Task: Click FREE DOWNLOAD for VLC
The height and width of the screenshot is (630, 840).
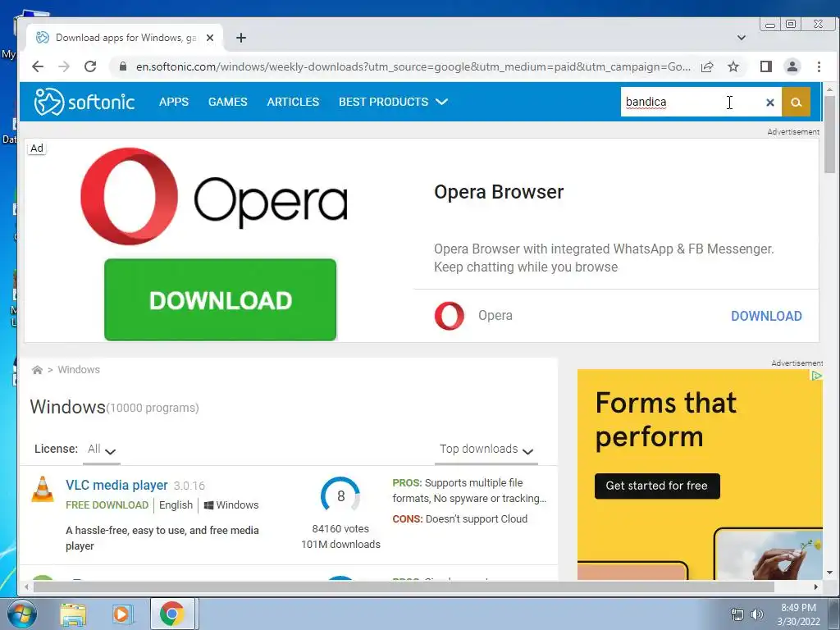Action: 107,505
